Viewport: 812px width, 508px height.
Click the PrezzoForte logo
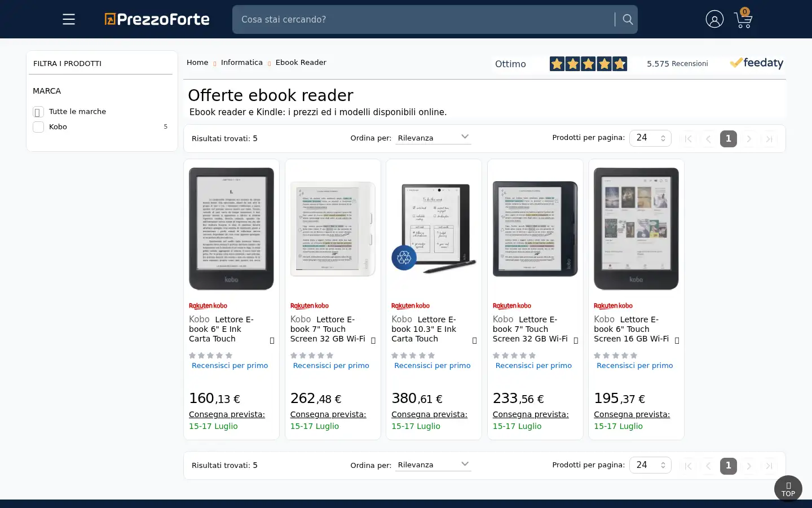157,19
